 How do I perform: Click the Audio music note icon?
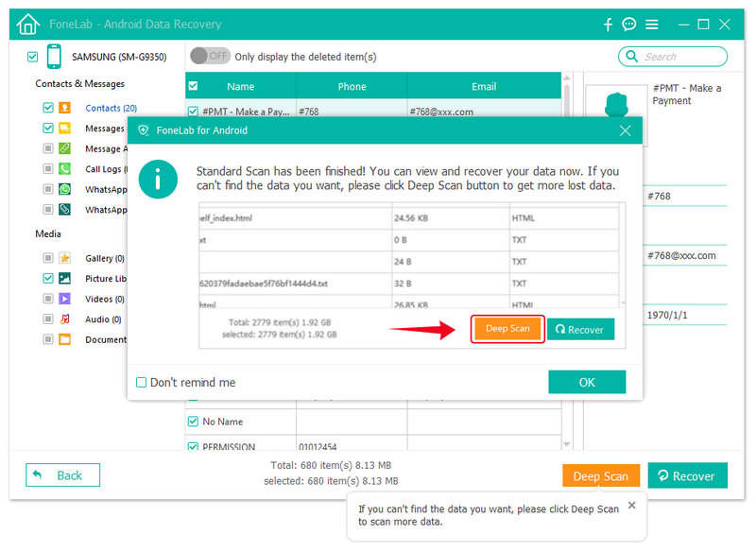click(64, 319)
